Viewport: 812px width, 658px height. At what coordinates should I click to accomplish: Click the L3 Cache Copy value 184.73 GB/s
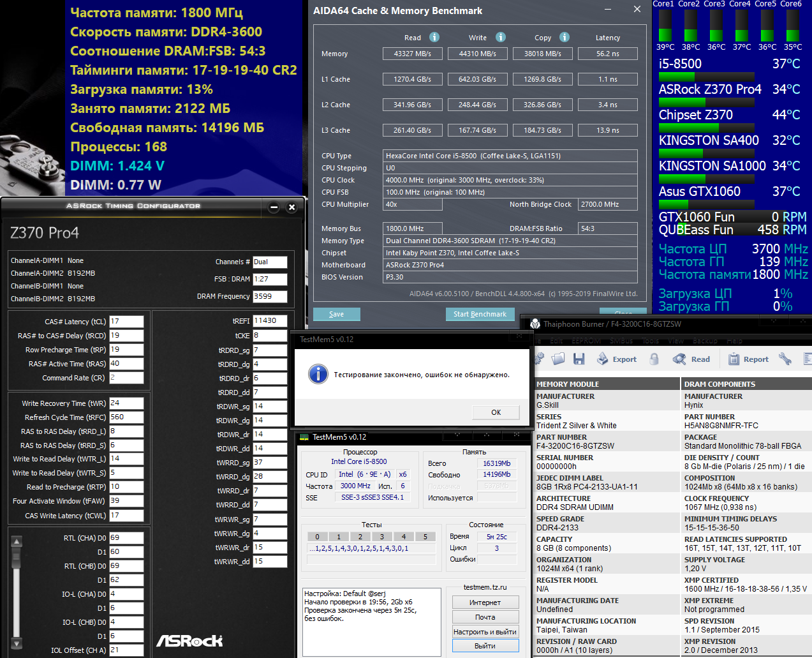(542, 130)
